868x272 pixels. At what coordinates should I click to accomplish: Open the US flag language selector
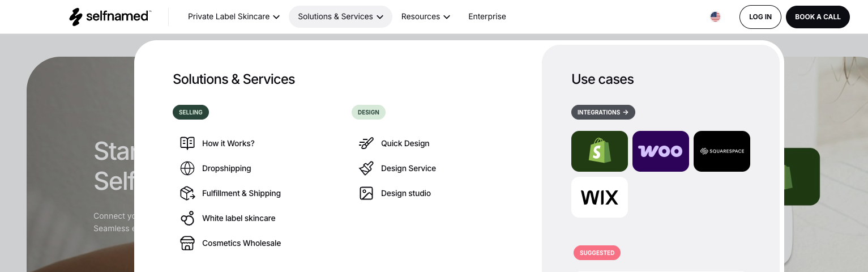coord(715,17)
